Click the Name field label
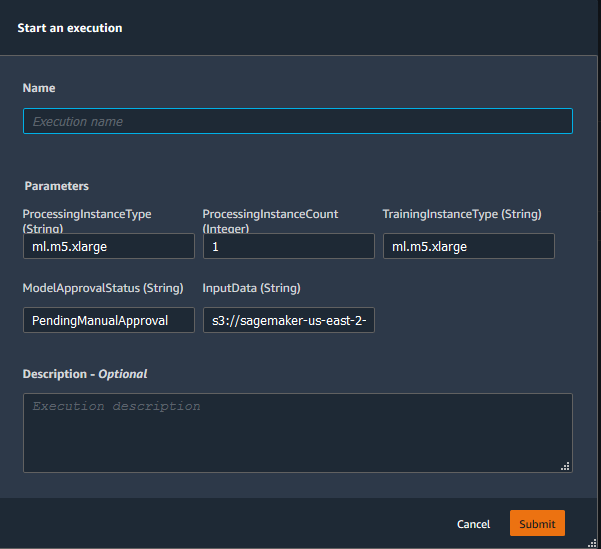Screen dimensions: 601x549 pos(40,89)
